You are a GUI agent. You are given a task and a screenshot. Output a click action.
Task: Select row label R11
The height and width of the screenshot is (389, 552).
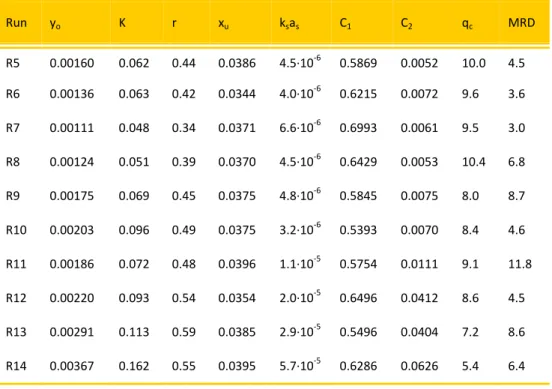16,264
